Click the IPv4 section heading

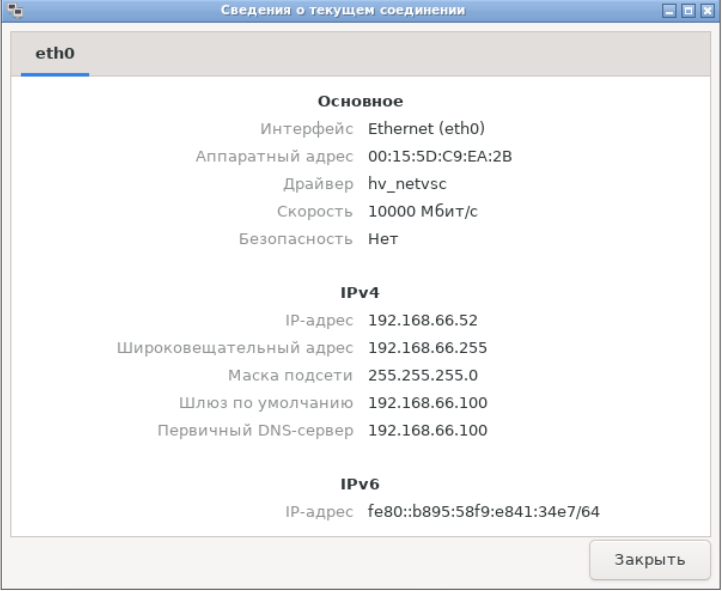pyautogui.click(x=360, y=293)
